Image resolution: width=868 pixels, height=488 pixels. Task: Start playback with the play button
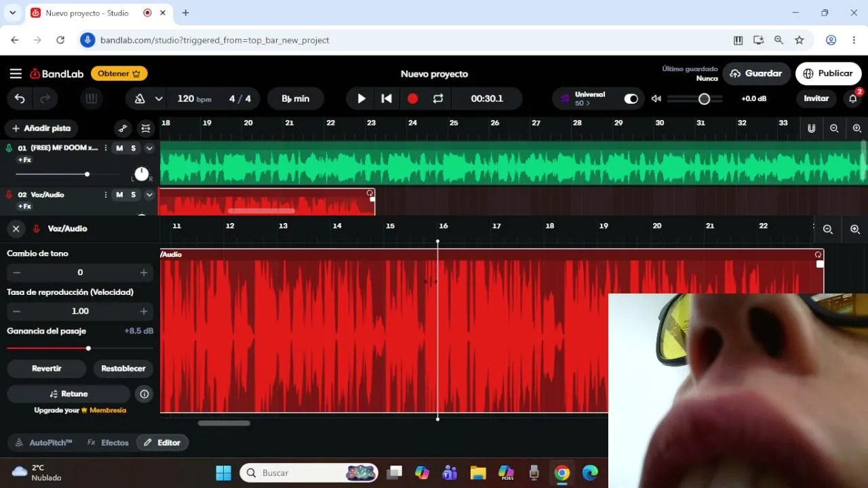(x=361, y=99)
